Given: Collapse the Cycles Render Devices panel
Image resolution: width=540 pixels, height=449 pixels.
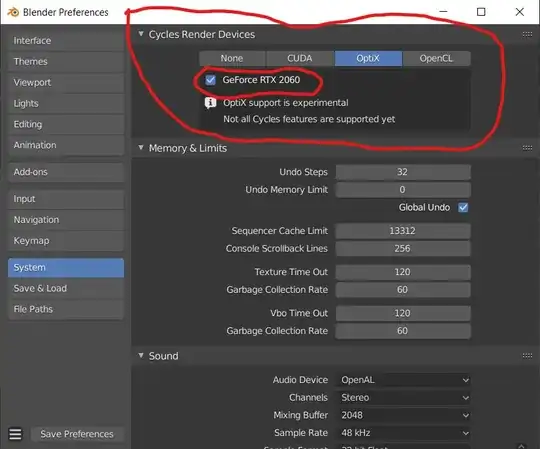Looking at the screenshot, I should tap(141, 34).
